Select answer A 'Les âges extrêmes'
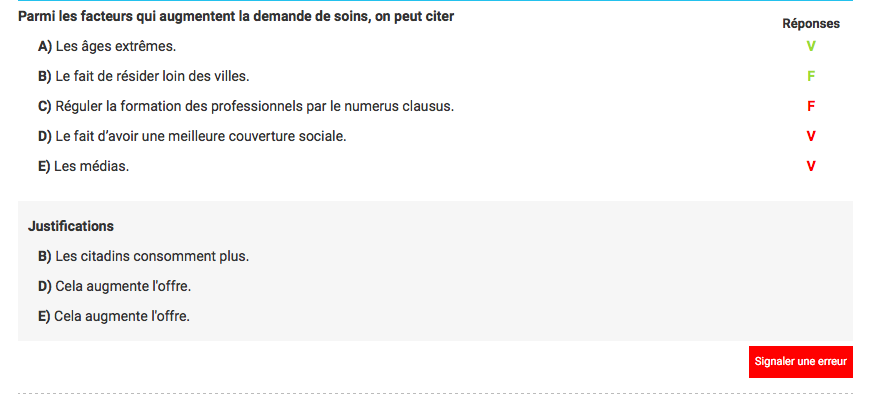The image size is (876, 395). (x=107, y=46)
